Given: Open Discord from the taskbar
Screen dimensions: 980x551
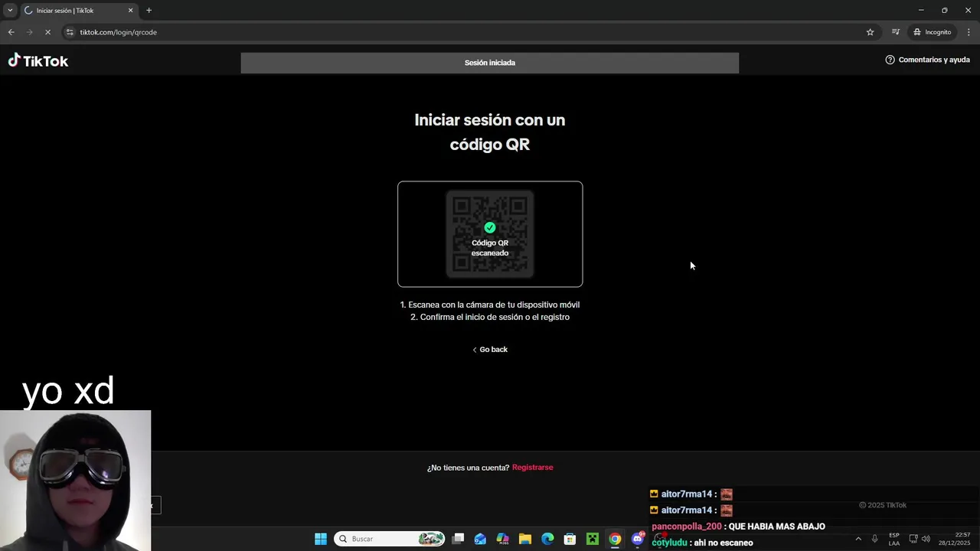Looking at the screenshot, I should 637,539.
